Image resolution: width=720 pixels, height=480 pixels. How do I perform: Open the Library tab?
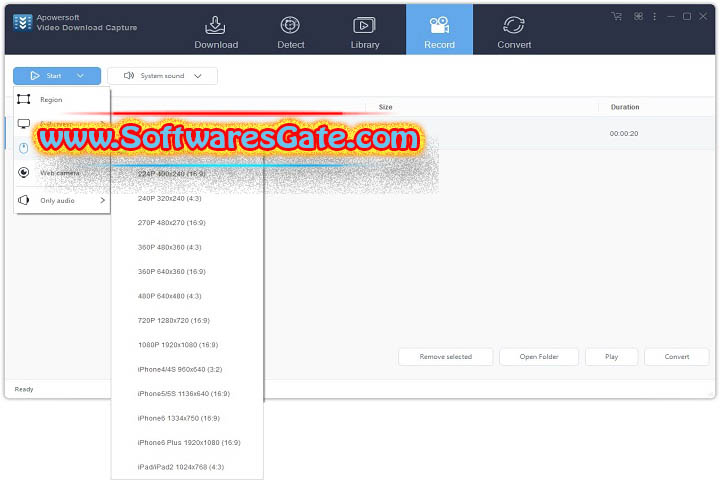(365, 32)
